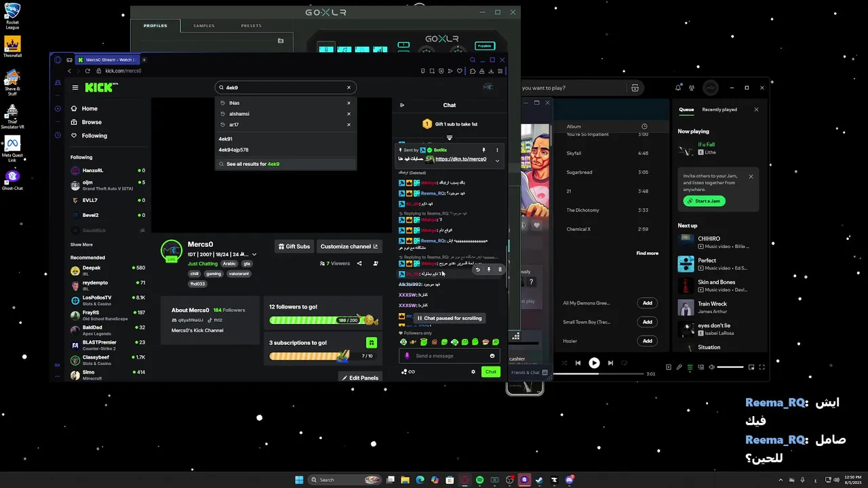The height and width of the screenshot is (488, 868).
Task: Open pinned message three-dot options
Action: click(x=497, y=150)
